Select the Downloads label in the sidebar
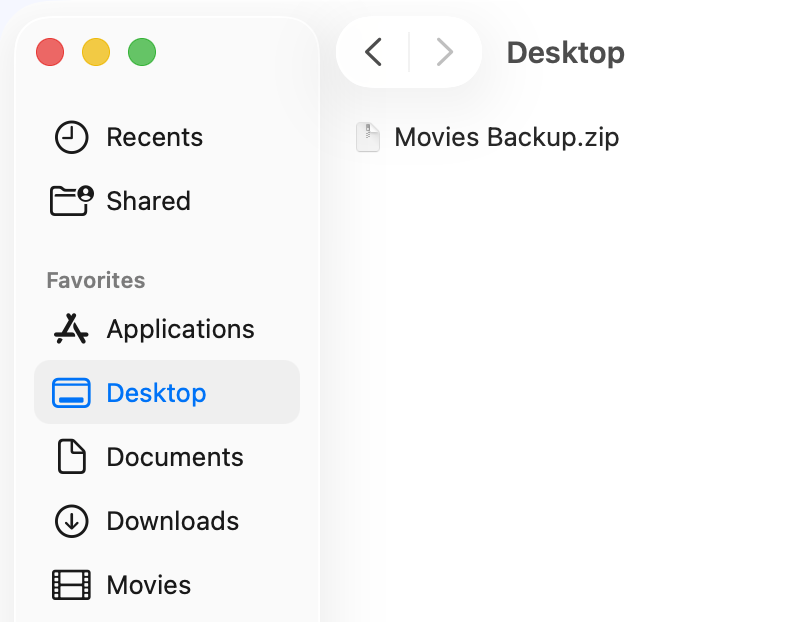The image size is (796, 622). pyautogui.click(x=172, y=521)
